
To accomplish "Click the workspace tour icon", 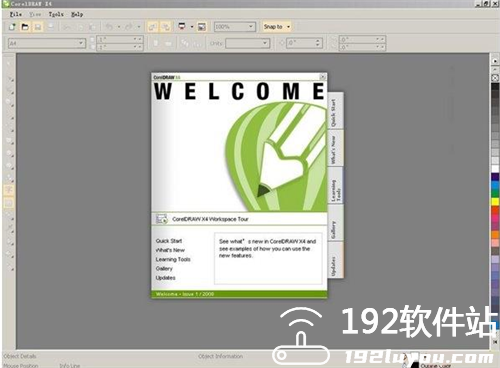I will coord(162,219).
